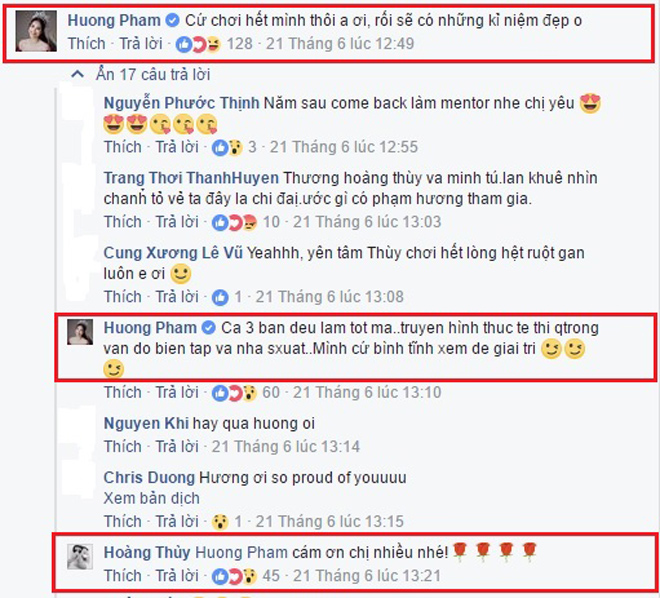Viewport: 660px width, 598px height.
Task: Click the wow reaction on Chris Duong's comment
Action: pyautogui.click(x=220, y=522)
